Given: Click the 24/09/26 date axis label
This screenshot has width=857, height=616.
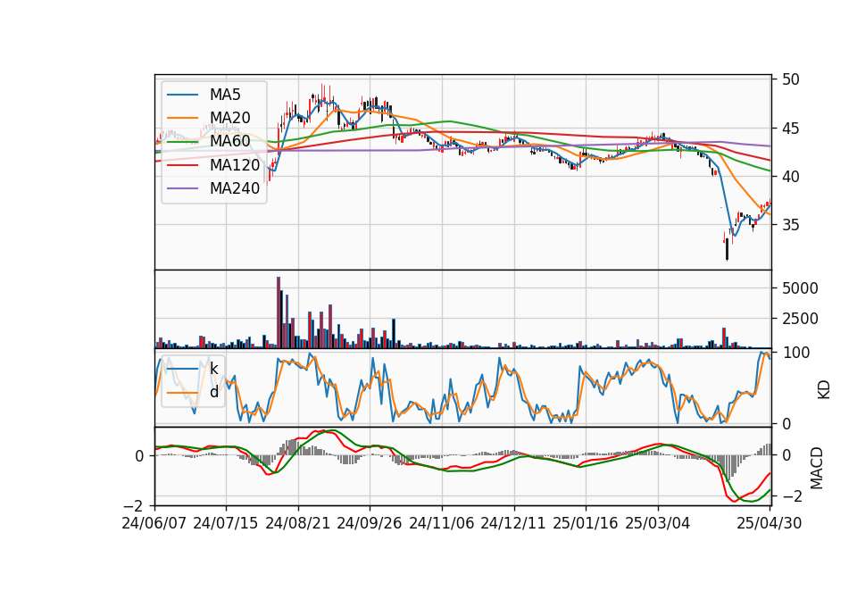Looking at the screenshot, I should 370,523.
